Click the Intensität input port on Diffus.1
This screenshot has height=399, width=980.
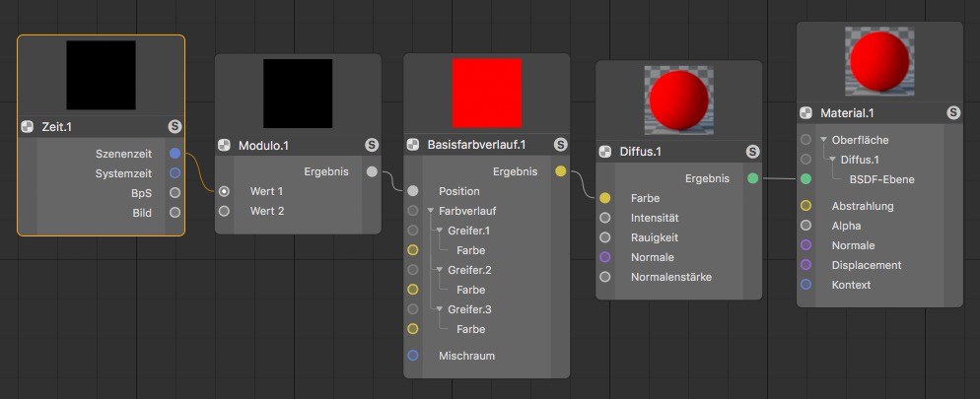[605, 218]
